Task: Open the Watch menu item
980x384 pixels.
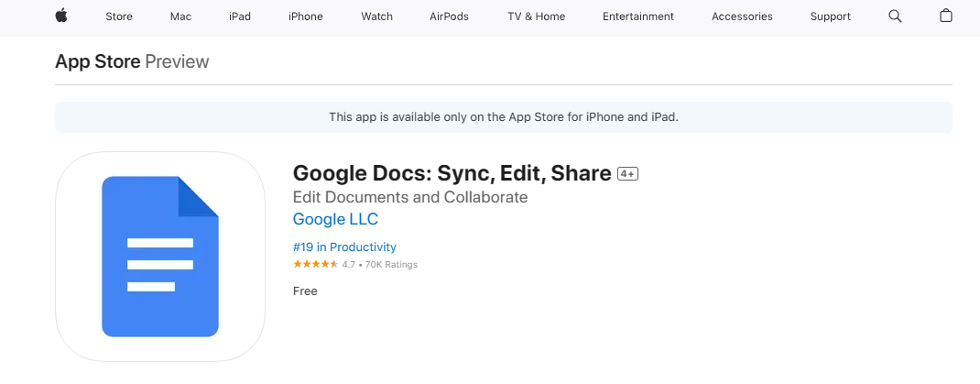Action: (376, 16)
